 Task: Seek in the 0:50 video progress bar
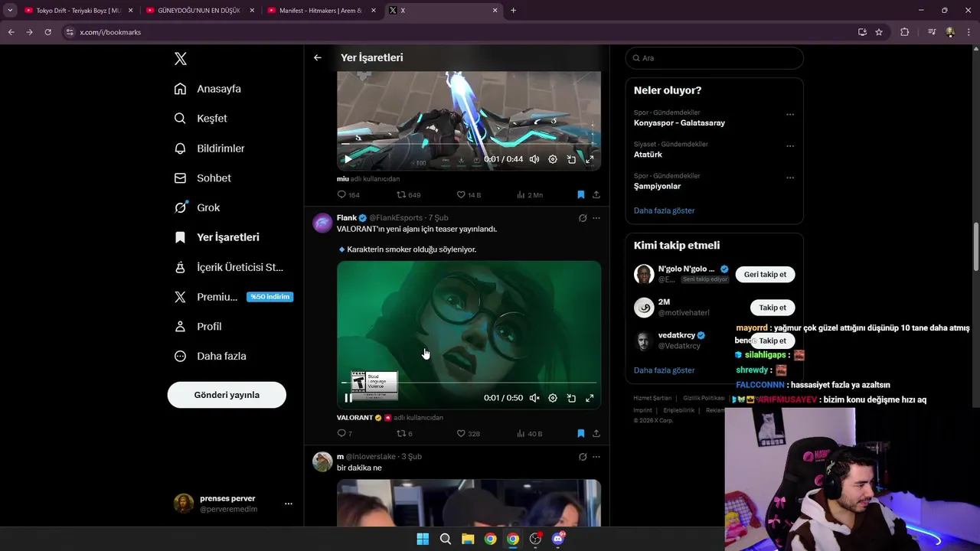[469, 382]
